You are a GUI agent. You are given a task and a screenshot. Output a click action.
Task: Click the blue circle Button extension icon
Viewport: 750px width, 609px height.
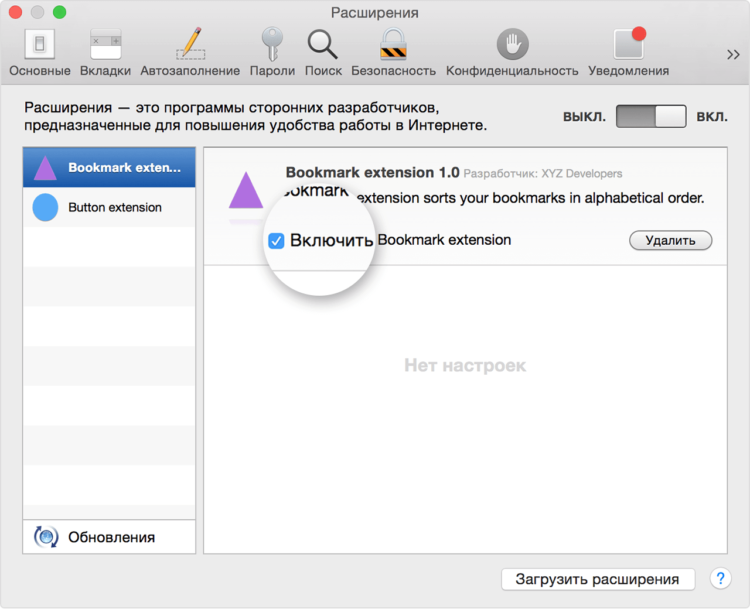(x=45, y=207)
